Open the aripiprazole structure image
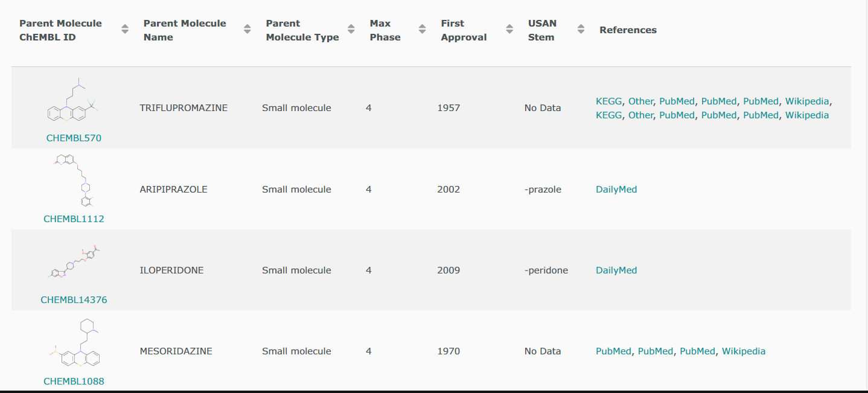This screenshot has height=393, width=868. coord(74,181)
